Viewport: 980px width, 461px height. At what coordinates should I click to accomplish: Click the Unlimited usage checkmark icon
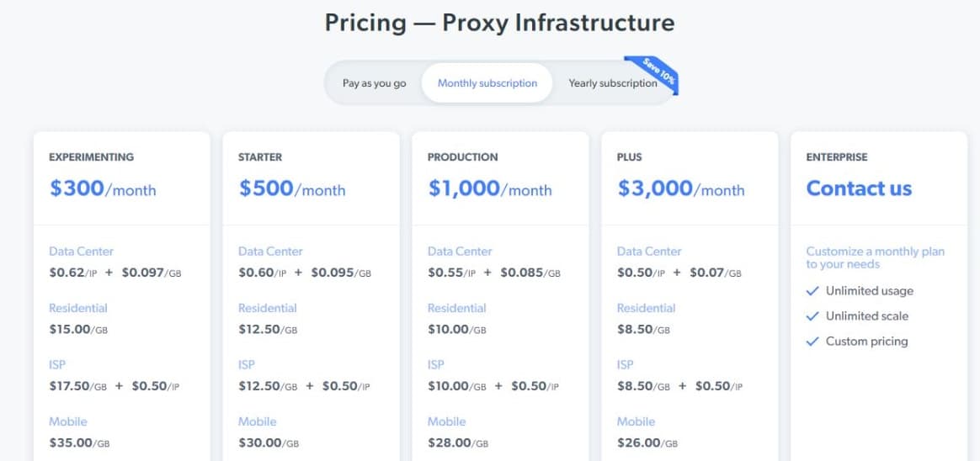[812, 291]
